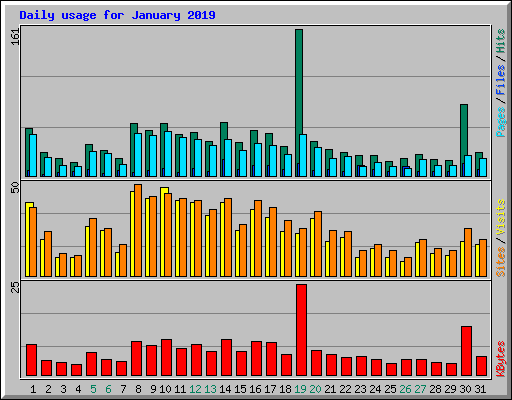Click the day 12 weekend label
512x400 pixels.
(195, 389)
